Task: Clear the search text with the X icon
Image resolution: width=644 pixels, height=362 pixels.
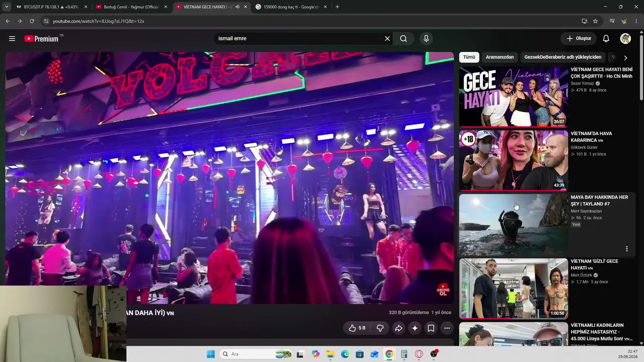Action: [387, 39]
